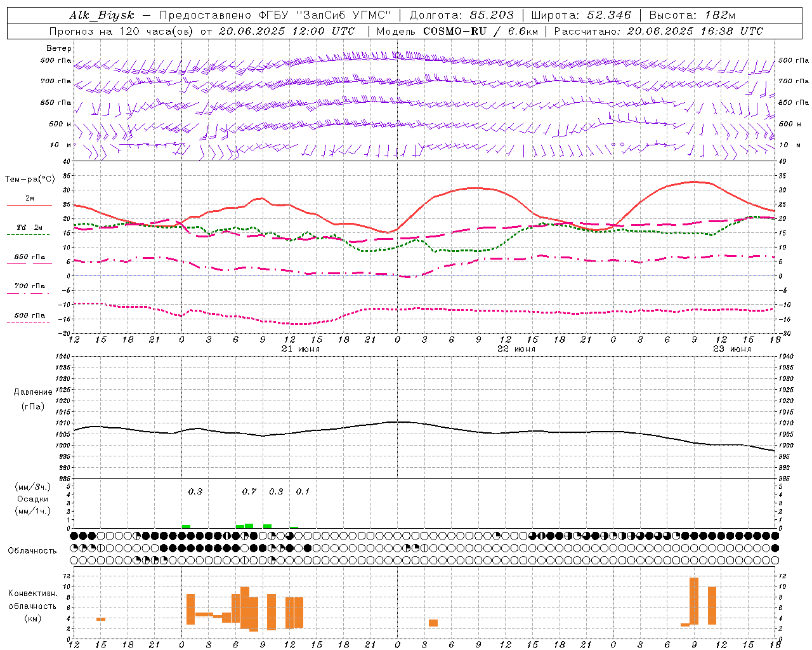Click the 'Тем-ра(°C)' temperature panel label
The image size is (812, 650).
coord(30,180)
